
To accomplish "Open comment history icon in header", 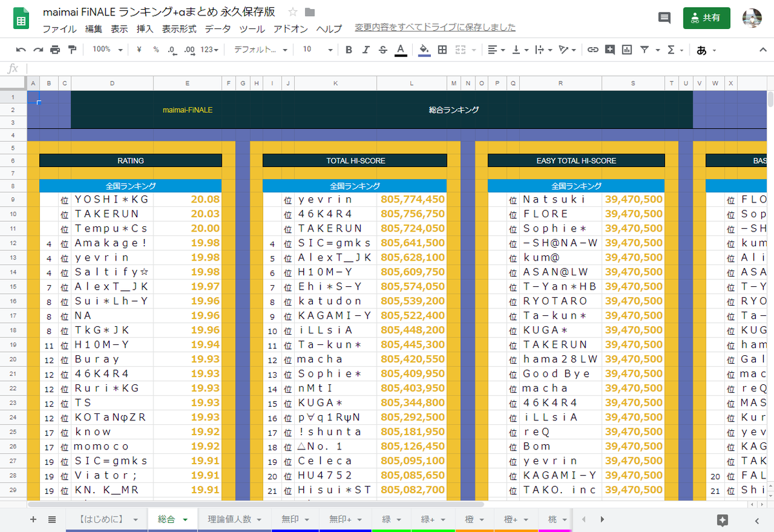I will (664, 18).
